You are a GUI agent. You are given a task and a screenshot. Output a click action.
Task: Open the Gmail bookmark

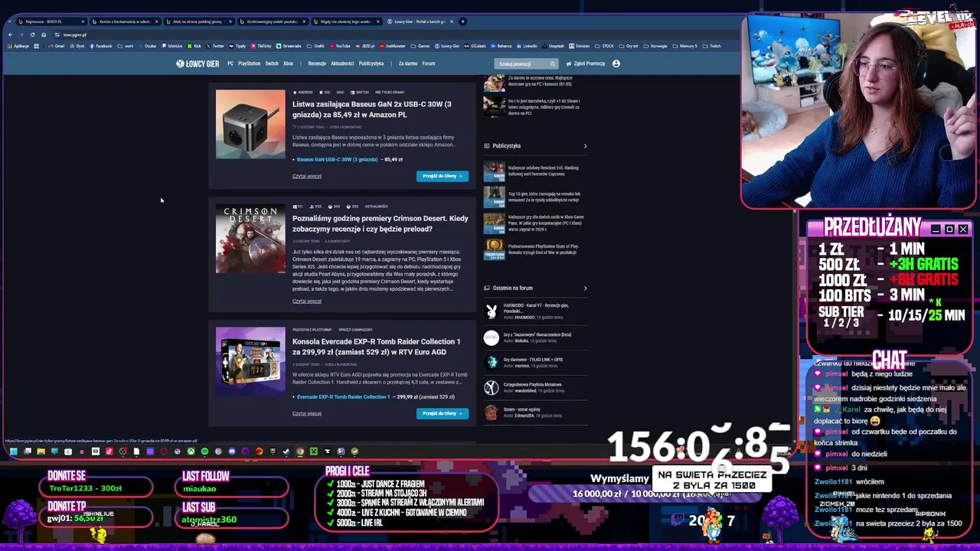pos(56,46)
